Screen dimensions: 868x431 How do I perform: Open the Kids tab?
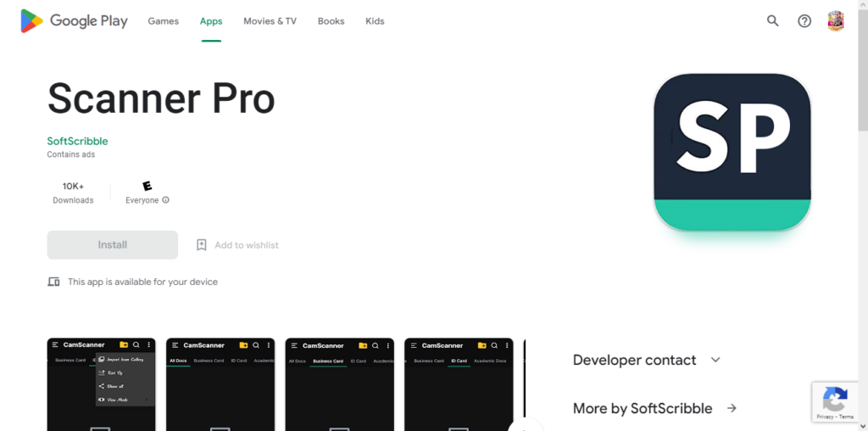[375, 21]
